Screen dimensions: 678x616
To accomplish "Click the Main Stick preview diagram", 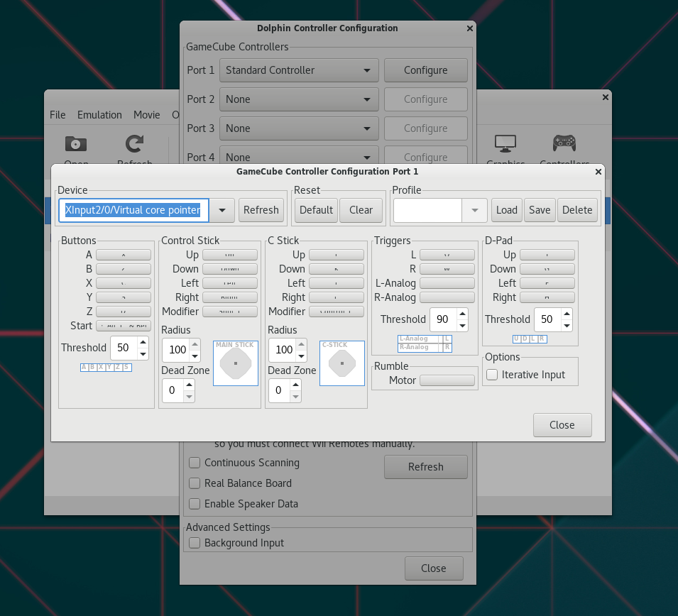I will click(236, 363).
